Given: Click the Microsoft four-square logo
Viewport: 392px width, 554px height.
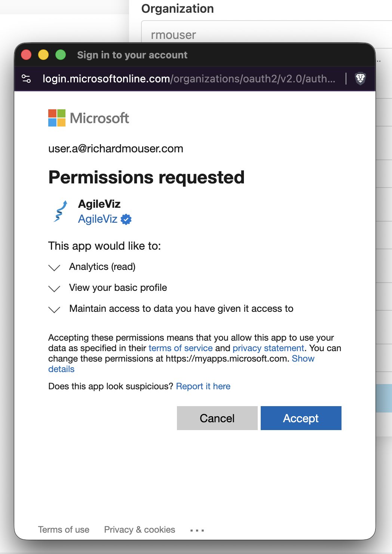Looking at the screenshot, I should (x=56, y=118).
